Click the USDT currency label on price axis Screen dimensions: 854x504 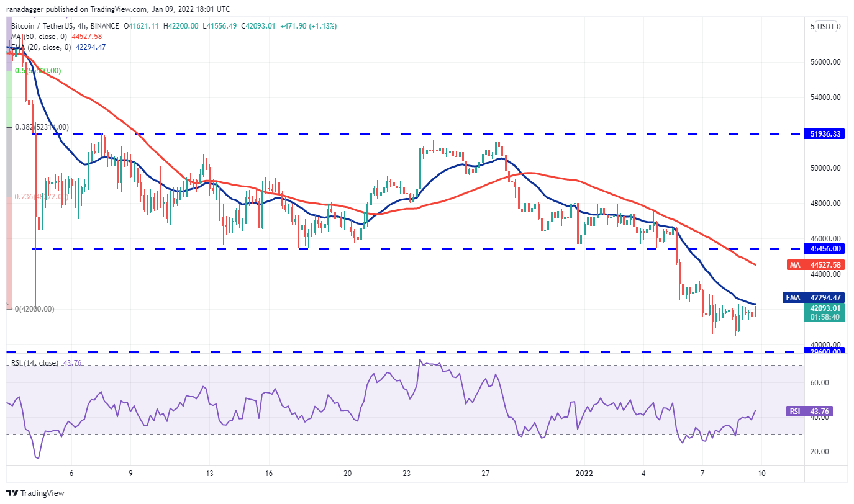click(x=825, y=27)
